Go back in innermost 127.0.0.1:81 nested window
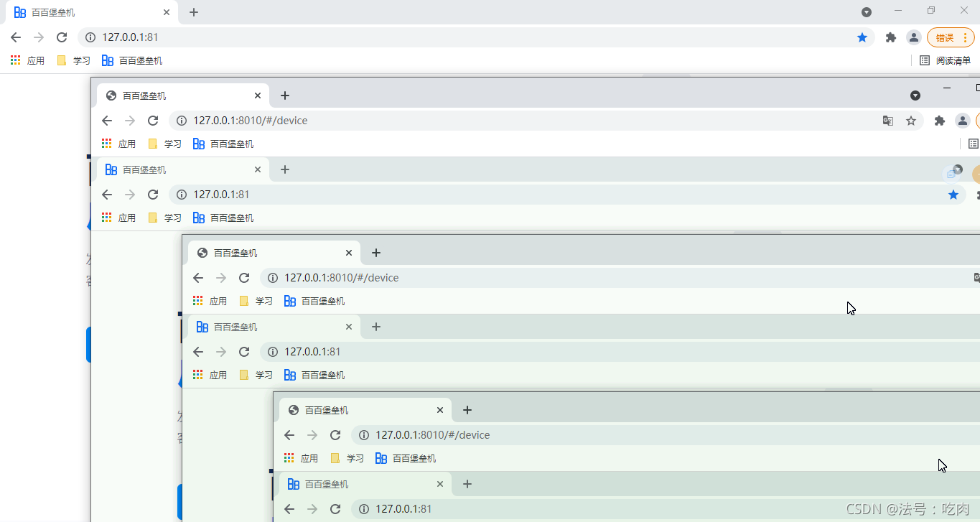The image size is (980, 522). pyautogui.click(x=289, y=509)
